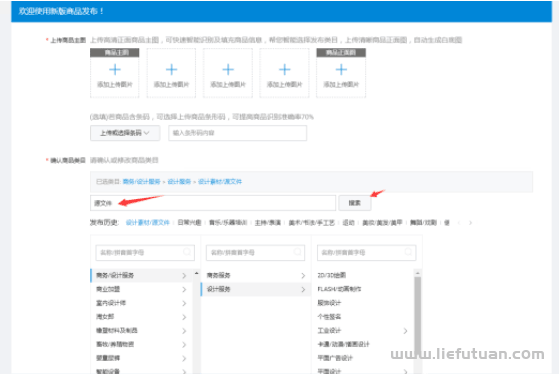Expand chevron next to 淘女郎
Image resolution: width=559 pixels, height=374 pixels.
click(184, 317)
